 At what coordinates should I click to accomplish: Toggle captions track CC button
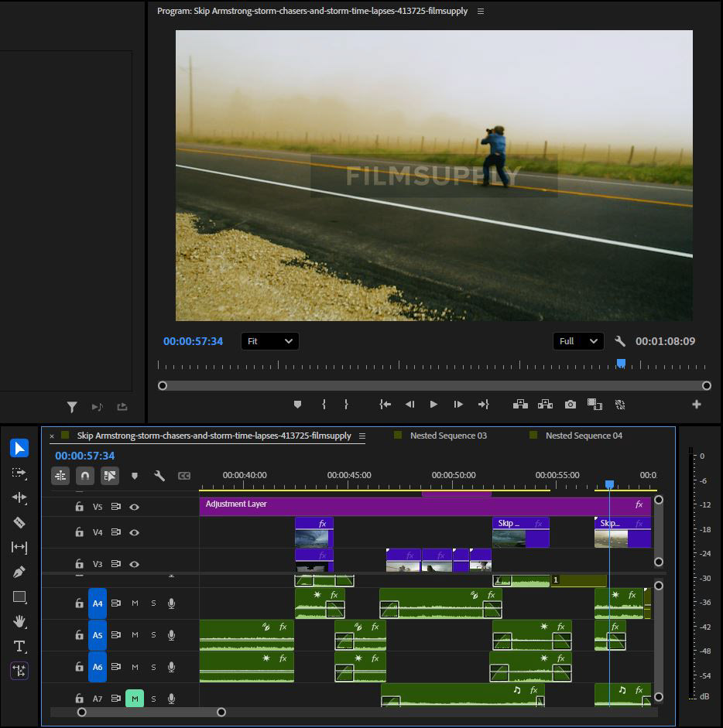point(184,476)
